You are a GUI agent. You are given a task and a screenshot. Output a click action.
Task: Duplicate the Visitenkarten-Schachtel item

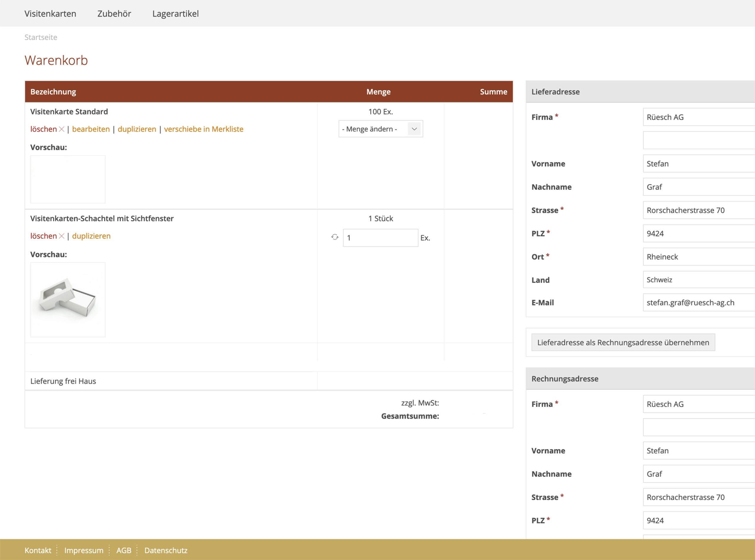tap(91, 236)
